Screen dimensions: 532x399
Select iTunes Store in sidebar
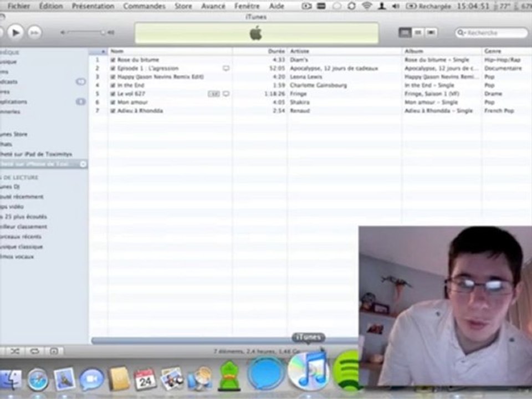coord(13,134)
